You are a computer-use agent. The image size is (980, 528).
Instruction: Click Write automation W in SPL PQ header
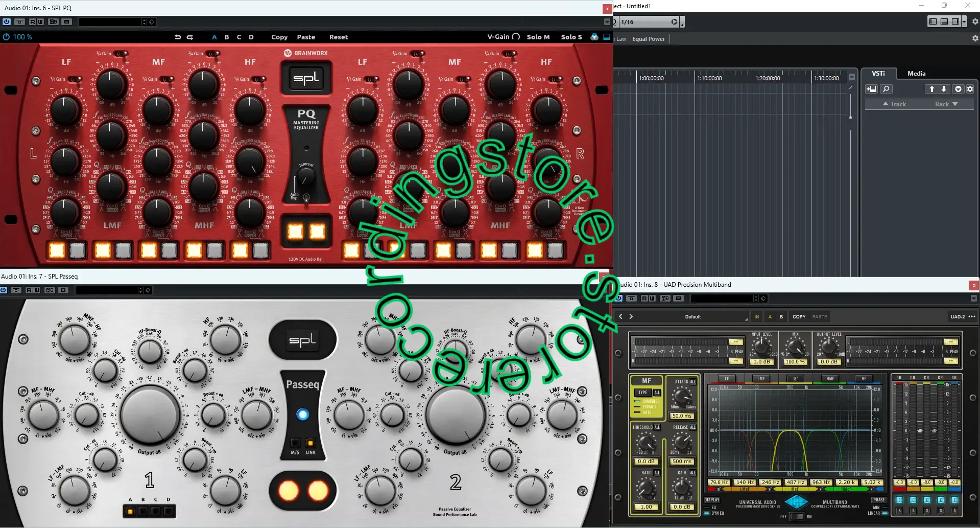tap(40, 22)
